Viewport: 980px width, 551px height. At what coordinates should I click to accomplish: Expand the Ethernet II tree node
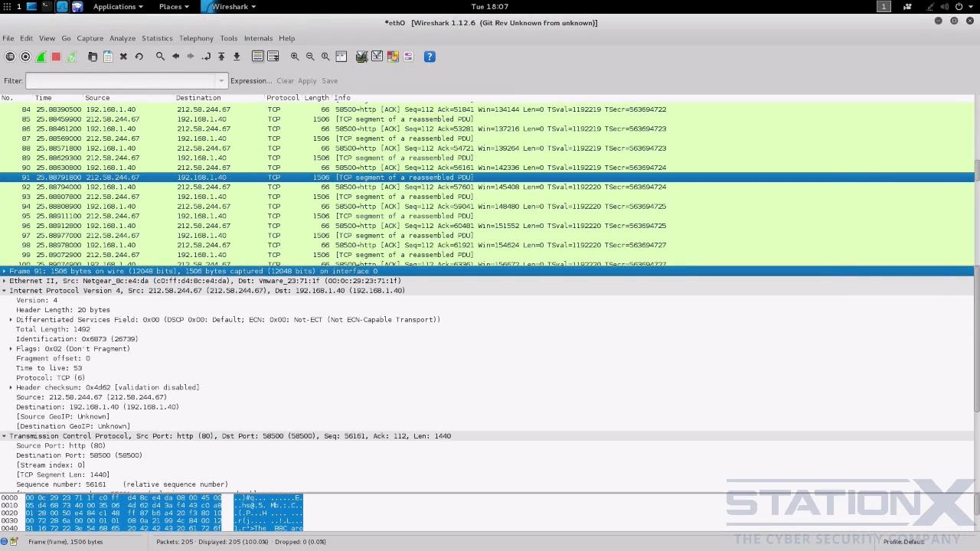tap(4, 281)
